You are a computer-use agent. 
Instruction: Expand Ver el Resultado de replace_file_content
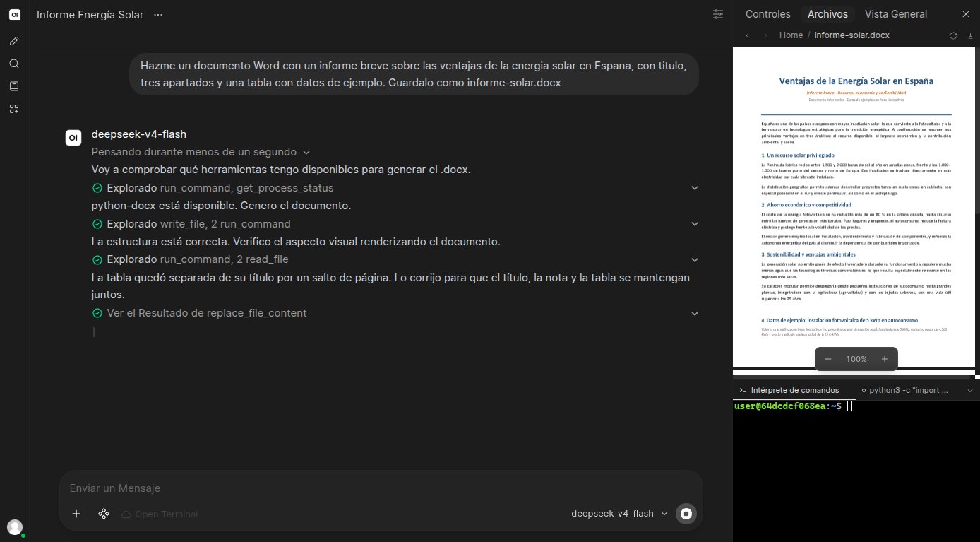pos(395,313)
